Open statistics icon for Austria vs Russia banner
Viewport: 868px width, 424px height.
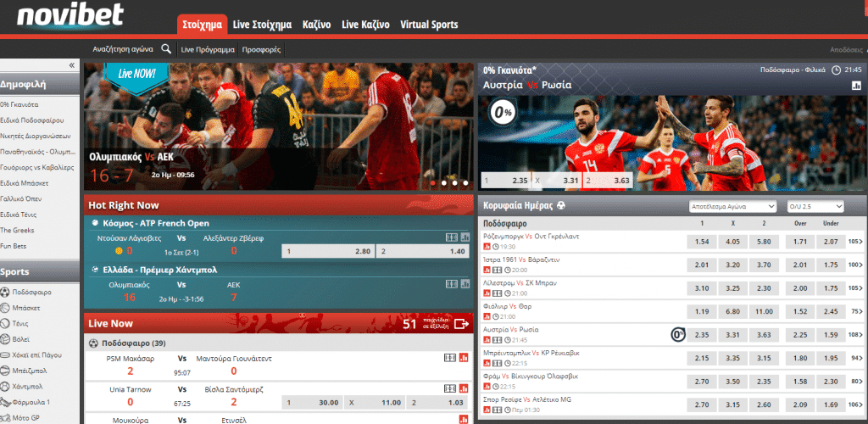(x=856, y=86)
